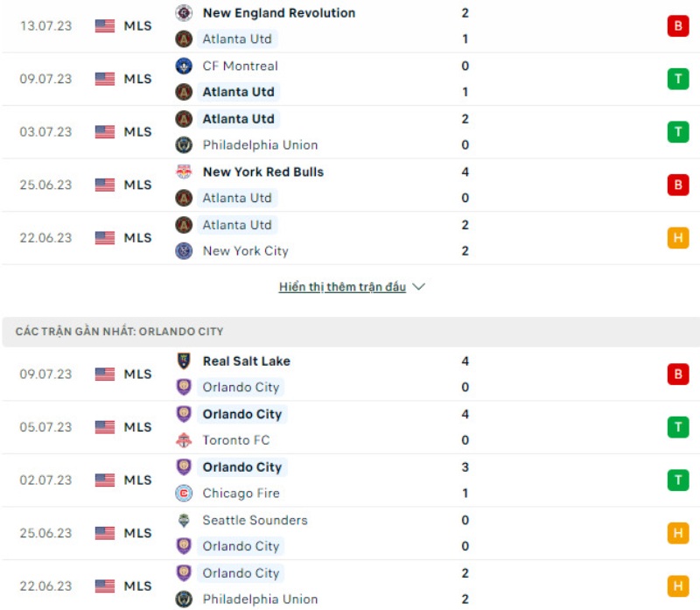Select the New York Red Bulls team name

pyautogui.click(x=263, y=172)
